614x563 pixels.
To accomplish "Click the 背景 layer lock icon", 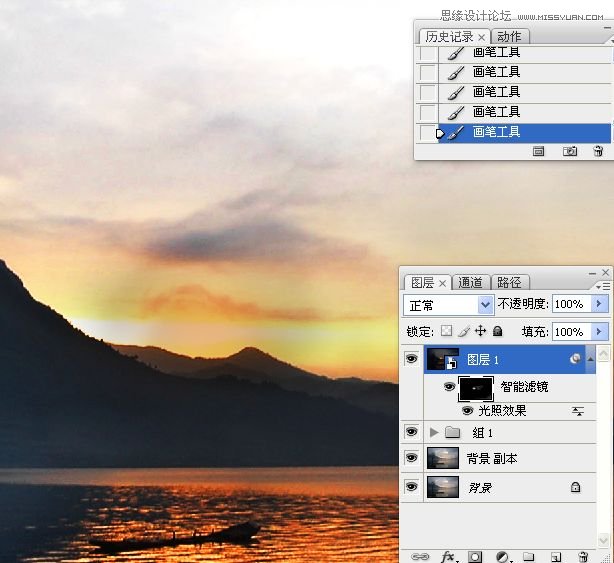I will click(575, 487).
